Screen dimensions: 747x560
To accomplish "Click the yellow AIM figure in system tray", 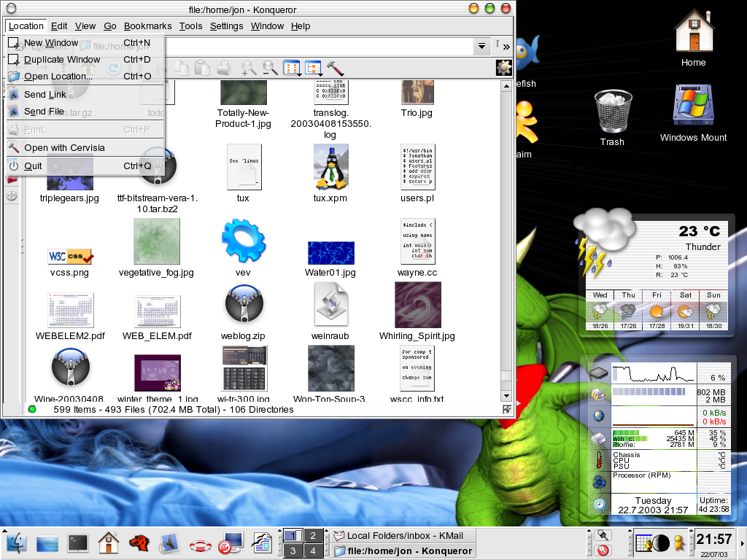I will (x=679, y=543).
